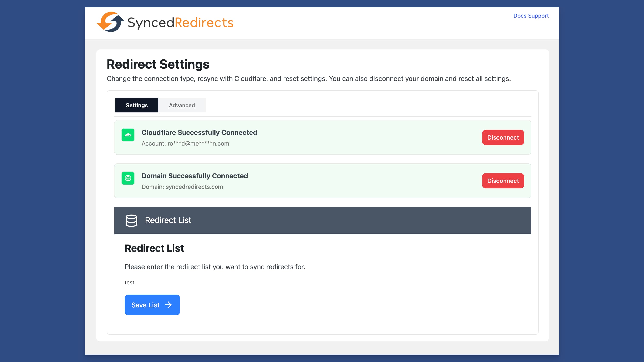Click the green globe domain icon
The width and height of the screenshot is (644, 362).
tap(128, 178)
